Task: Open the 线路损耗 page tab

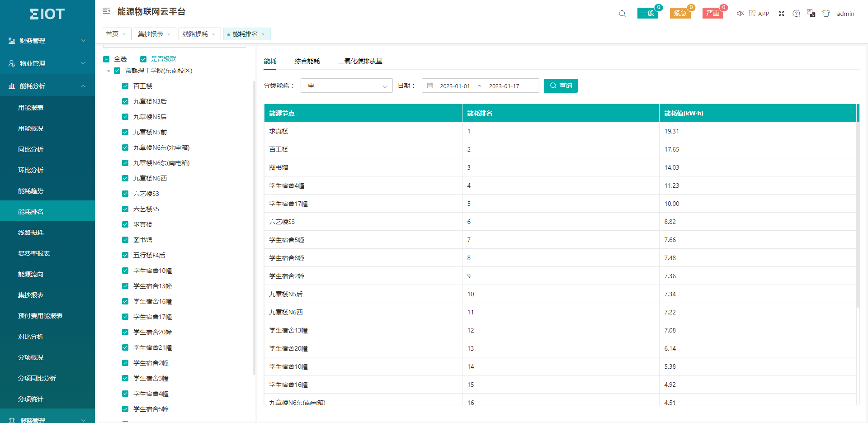Action: (x=195, y=34)
